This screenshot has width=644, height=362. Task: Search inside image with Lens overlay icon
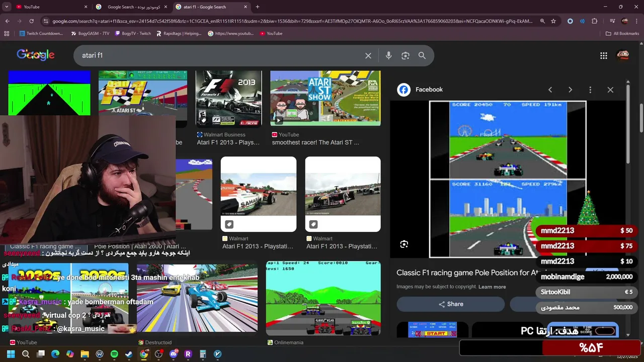(x=404, y=244)
